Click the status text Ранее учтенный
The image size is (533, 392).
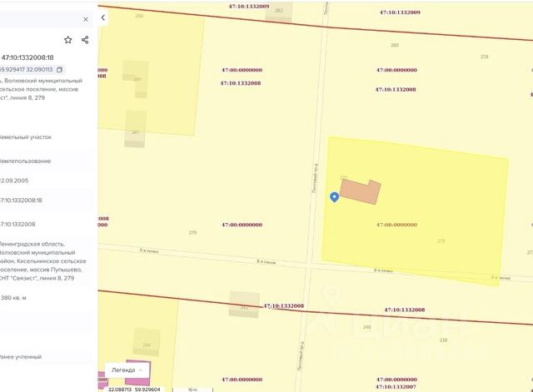(x=20, y=357)
